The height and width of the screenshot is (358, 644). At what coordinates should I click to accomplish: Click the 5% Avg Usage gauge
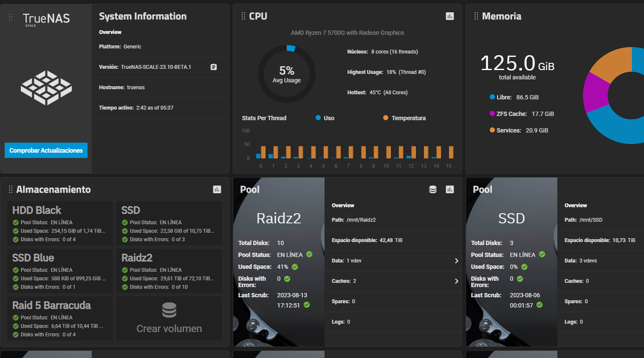[x=287, y=74]
